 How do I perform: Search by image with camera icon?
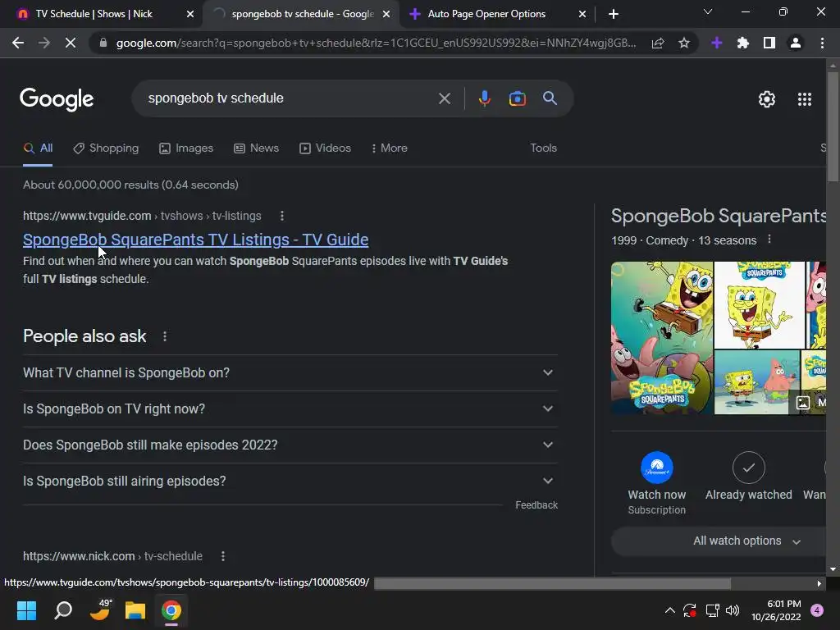[x=517, y=98]
